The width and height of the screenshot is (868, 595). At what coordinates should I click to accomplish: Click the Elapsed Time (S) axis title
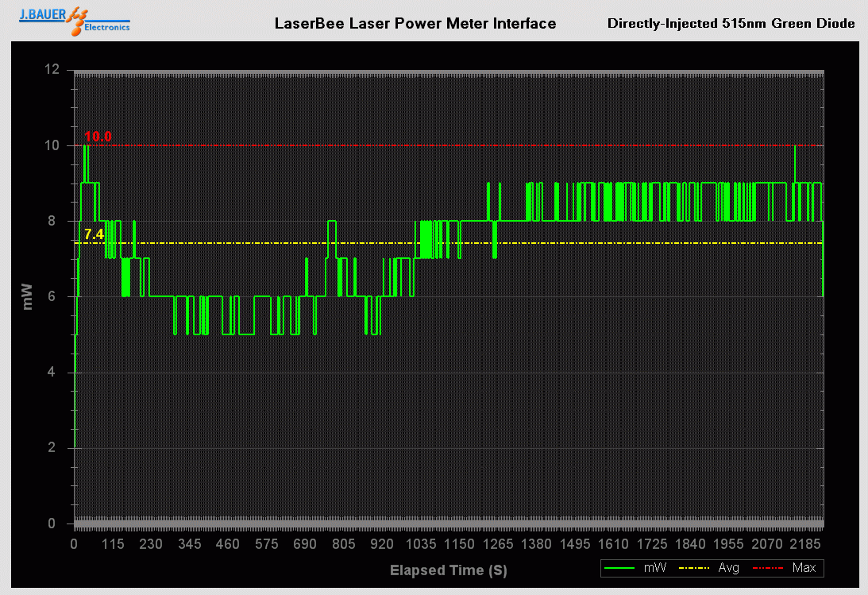(448, 570)
